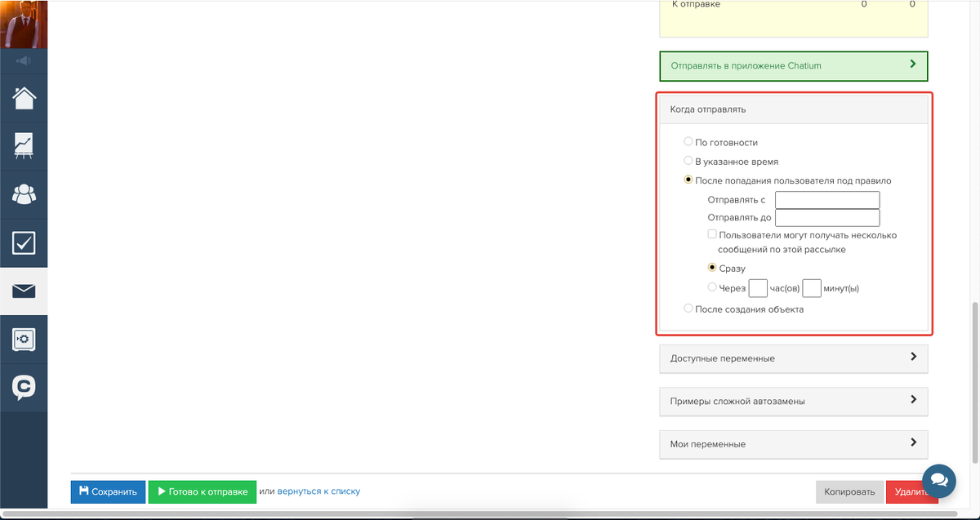Viewport: 980px width, 520px height.
Task: Follow the "вернуться к списку" link
Action: coord(318,491)
